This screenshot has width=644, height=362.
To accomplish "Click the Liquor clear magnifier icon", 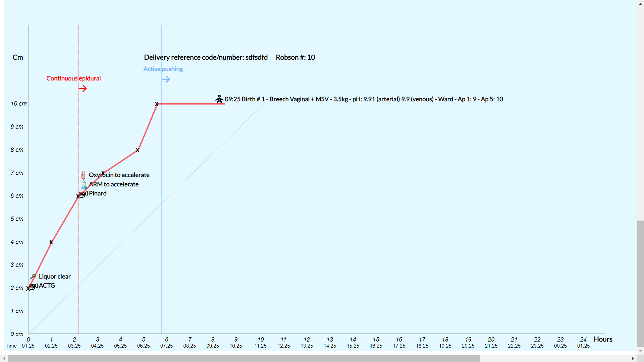I will coord(33,277).
